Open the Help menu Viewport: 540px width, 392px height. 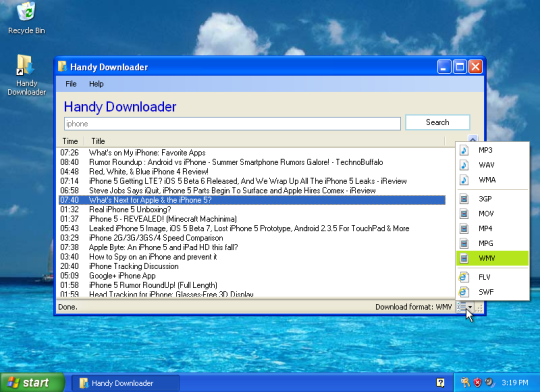[96, 84]
